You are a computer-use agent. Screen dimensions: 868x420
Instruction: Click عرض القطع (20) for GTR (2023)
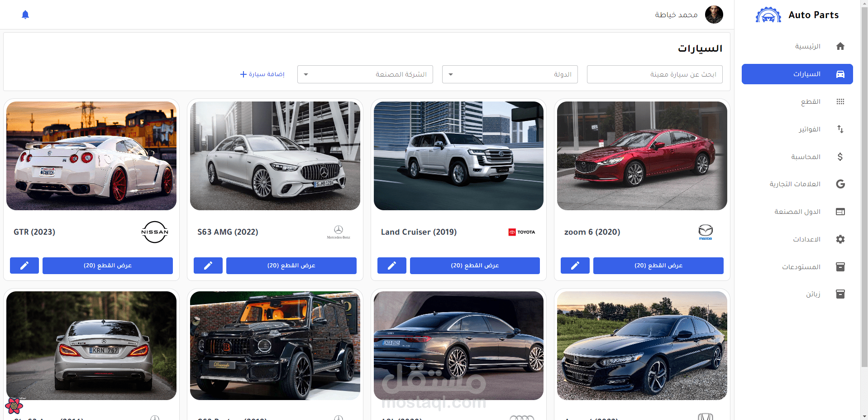[x=108, y=266]
